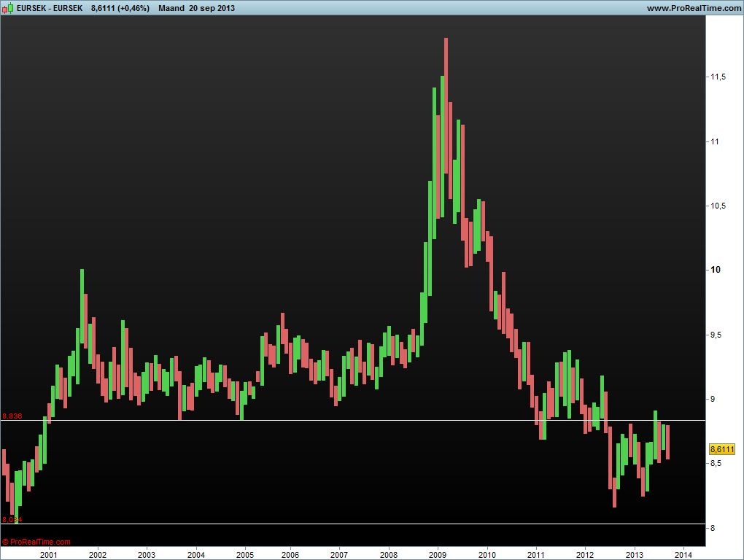Open the www.ProRealTime.com link

click(x=693, y=8)
